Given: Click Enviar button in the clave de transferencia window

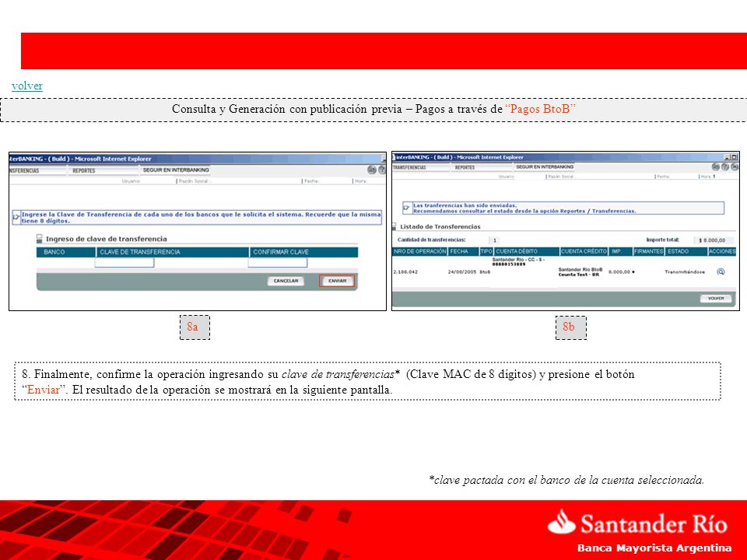Looking at the screenshot, I should click(337, 281).
